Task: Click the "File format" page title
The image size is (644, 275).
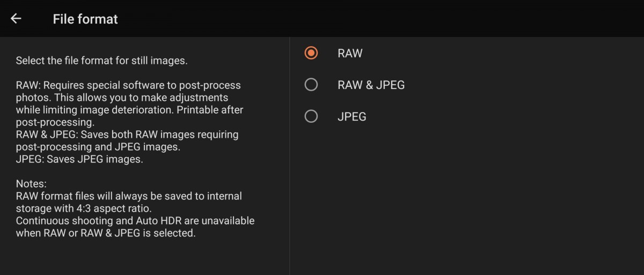Action: pos(85,19)
